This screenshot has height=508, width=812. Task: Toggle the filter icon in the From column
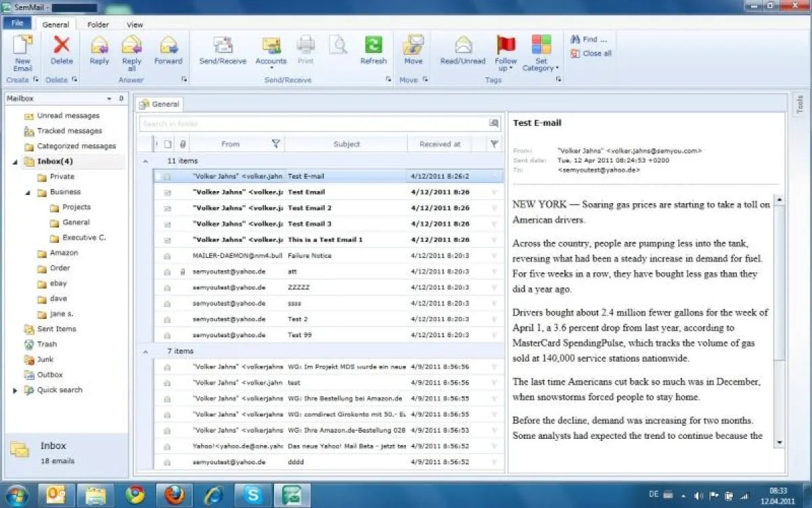(x=275, y=144)
